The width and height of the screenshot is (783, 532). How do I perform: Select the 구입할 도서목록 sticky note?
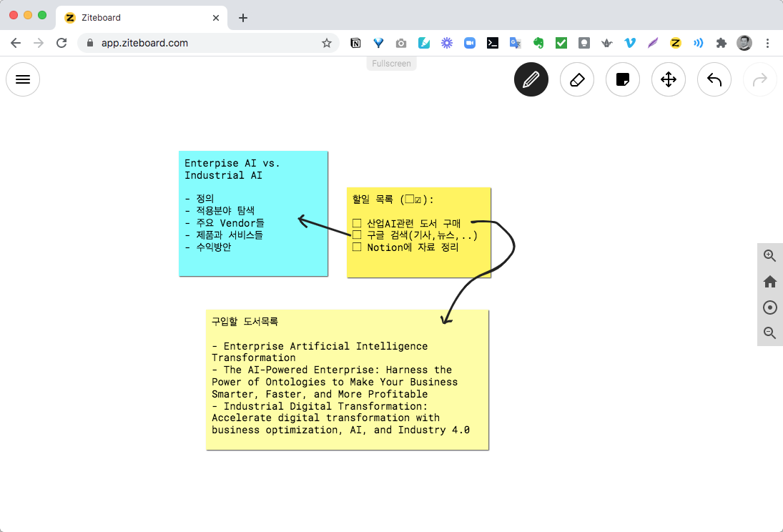[x=347, y=380]
